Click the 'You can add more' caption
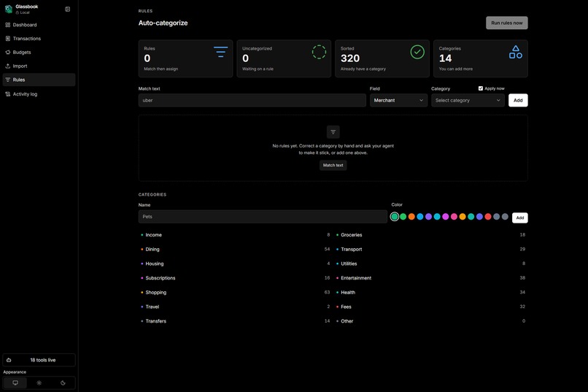This screenshot has height=392, width=588. pyautogui.click(x=456, y=69)
